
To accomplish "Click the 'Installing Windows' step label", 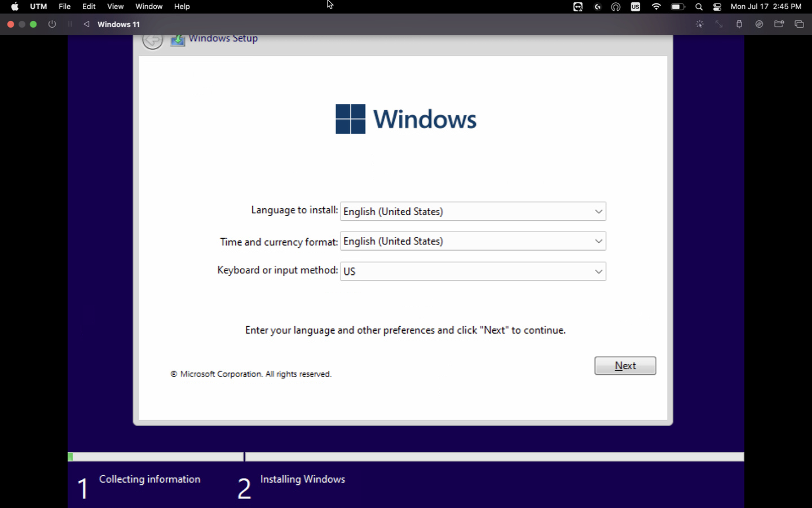I will point(303,479).
